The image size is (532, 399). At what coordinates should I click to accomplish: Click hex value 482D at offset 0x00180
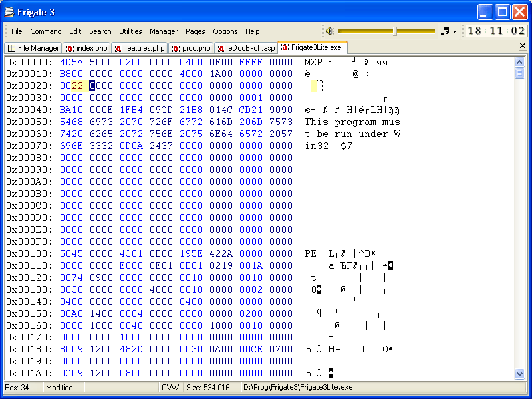click(131, 349)
